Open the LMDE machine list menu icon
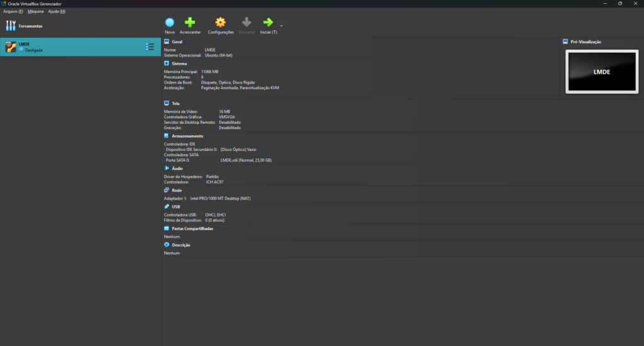The width and height of the screenshot is (644, 346). click(150, 47)
